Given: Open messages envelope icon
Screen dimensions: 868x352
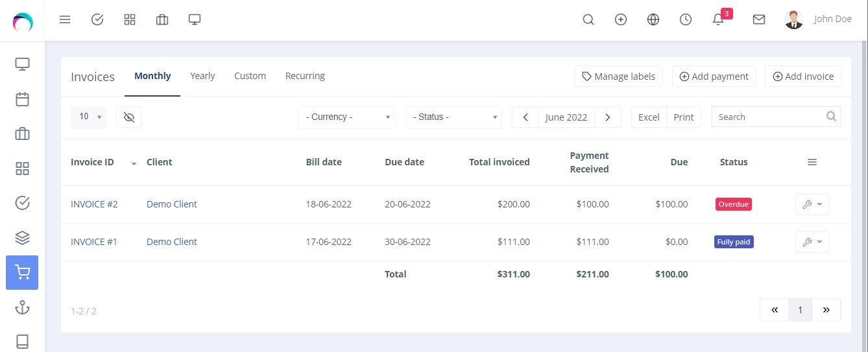Looking at the screenshot, I should pyautogui.click(x=759, y=19).
